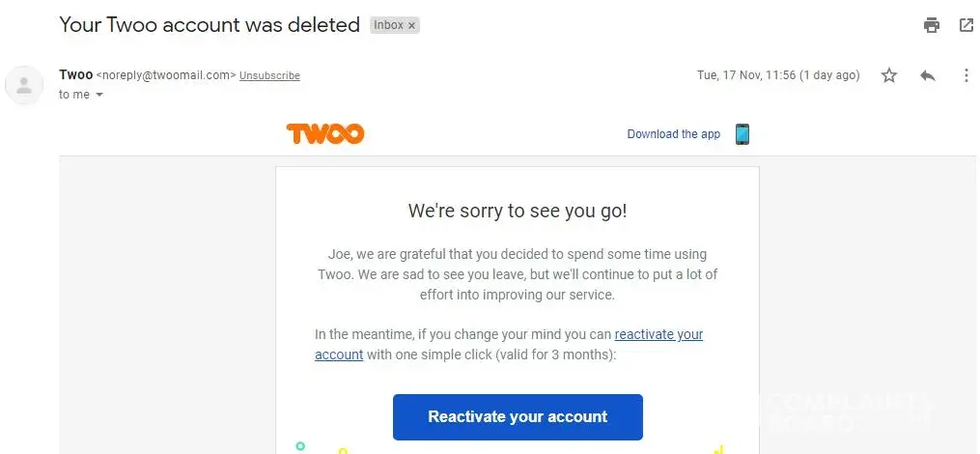Follow the inline "reactivate your account" text link
980x454 pixels.
(x=658, y=334)
